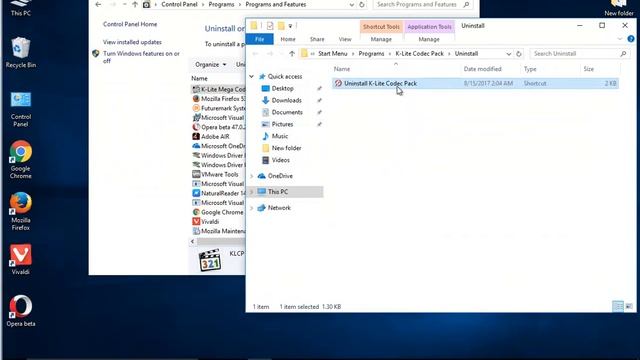Select This PC in navigation pane
640x360 pixels.
tap(278, 192)
